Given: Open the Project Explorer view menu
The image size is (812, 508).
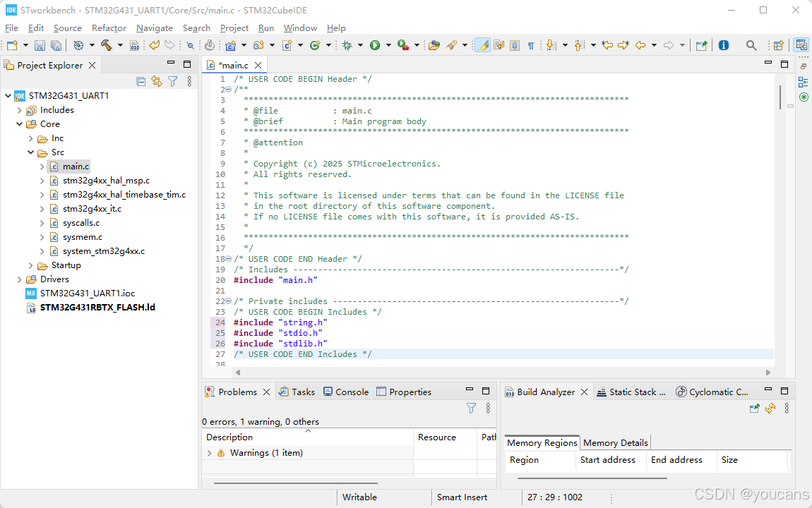Looking at the screenshot, I should 189,81.
